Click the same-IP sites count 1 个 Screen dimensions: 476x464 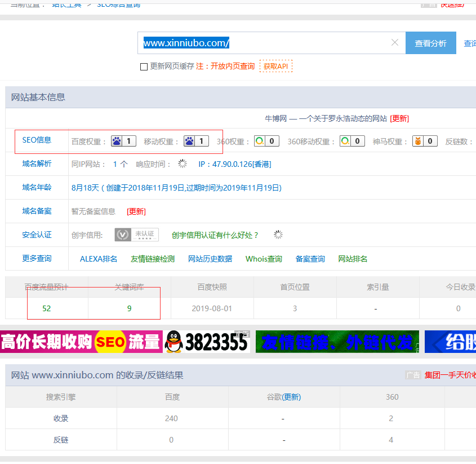120,165
